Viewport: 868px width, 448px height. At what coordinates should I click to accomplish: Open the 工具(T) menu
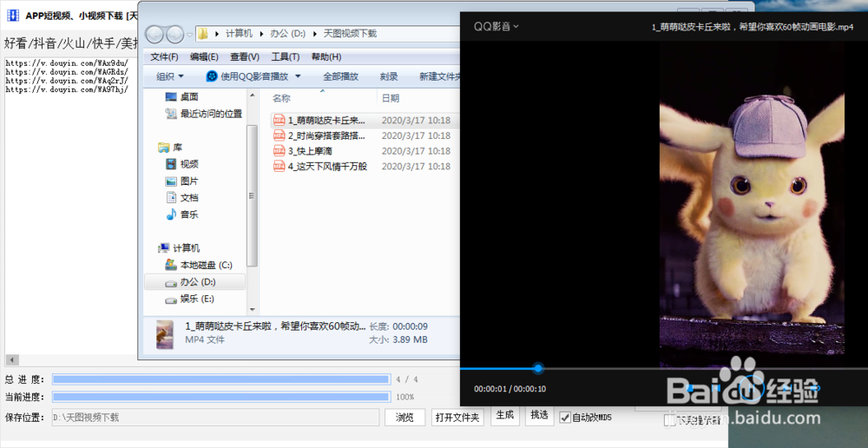coord(285,57)
